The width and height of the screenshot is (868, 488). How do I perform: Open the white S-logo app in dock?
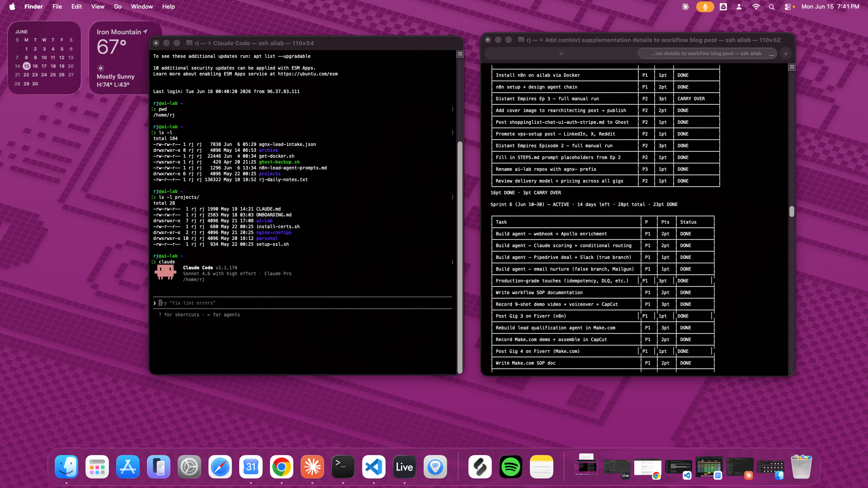click(480, 467)
